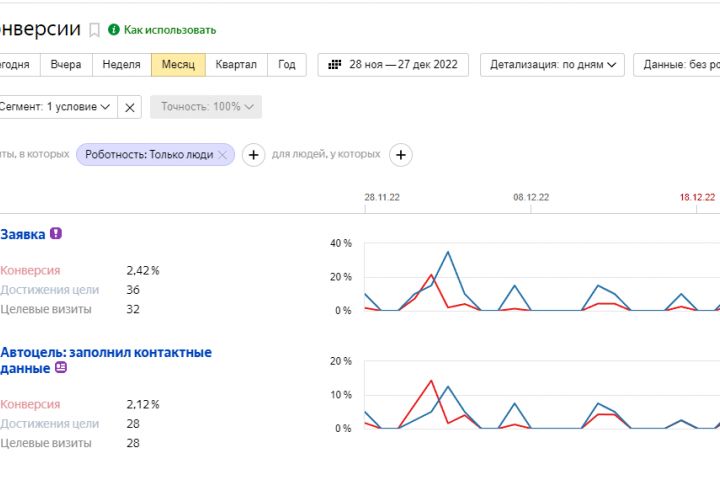
Task: Click the green info icon beside Как использовать
Action: coord(114,30)
